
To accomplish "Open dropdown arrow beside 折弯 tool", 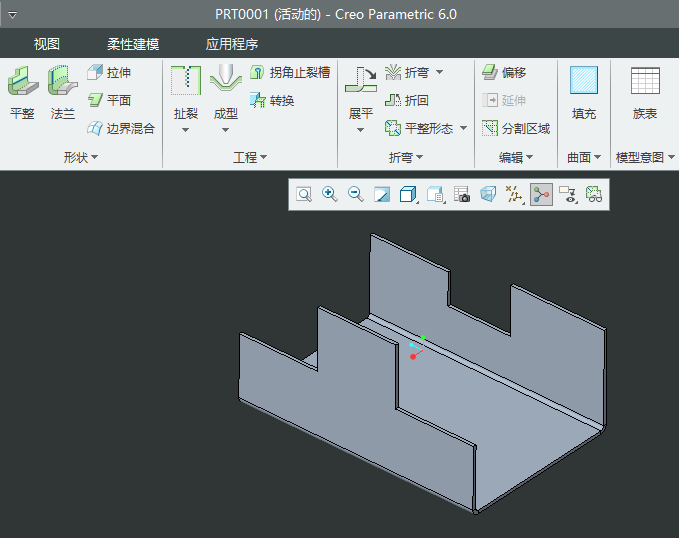I will point(440,72).
